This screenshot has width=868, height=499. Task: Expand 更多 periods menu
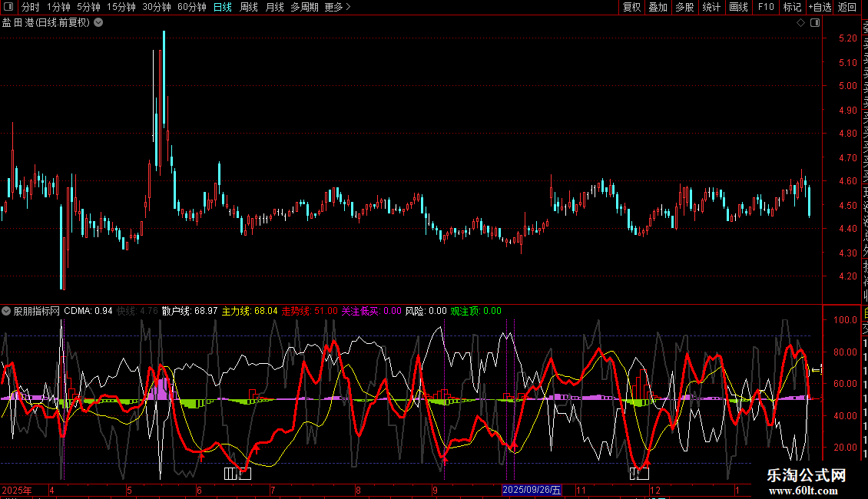(x=337, y=8)
